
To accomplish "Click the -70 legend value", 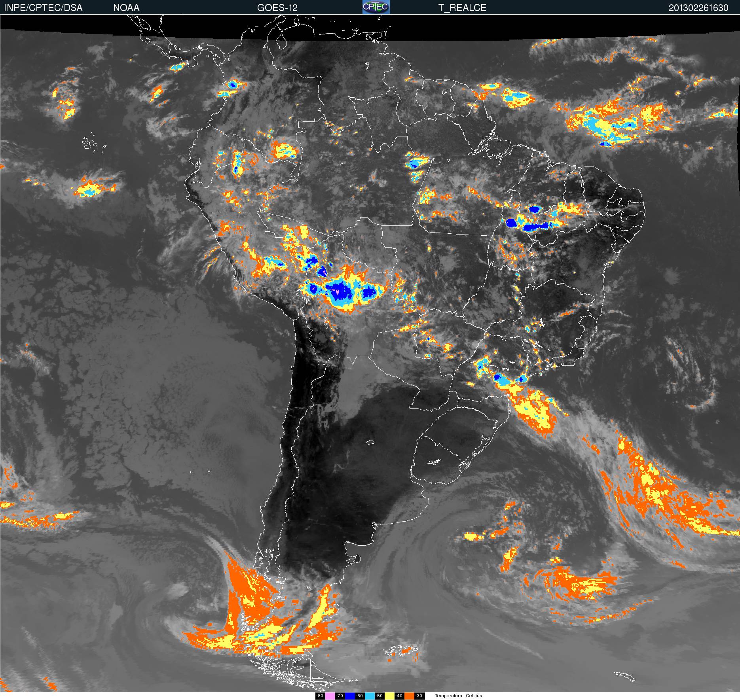I will tap(340, 696).
